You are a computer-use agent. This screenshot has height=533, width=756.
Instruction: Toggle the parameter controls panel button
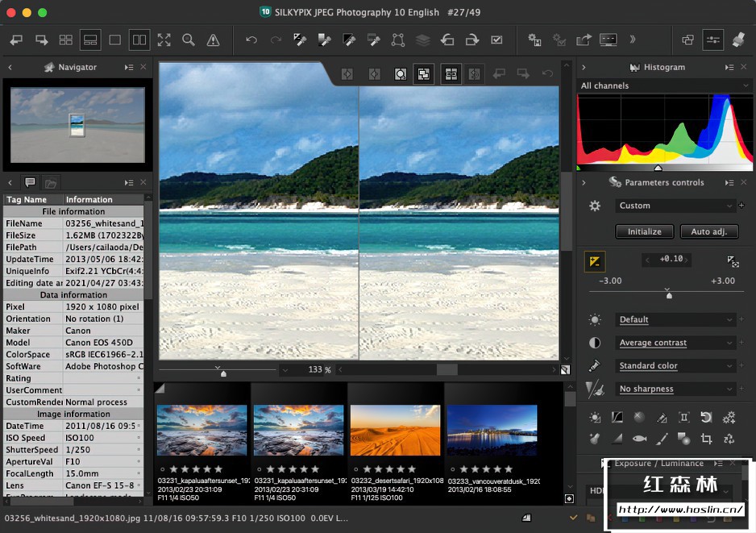[712, 40]
